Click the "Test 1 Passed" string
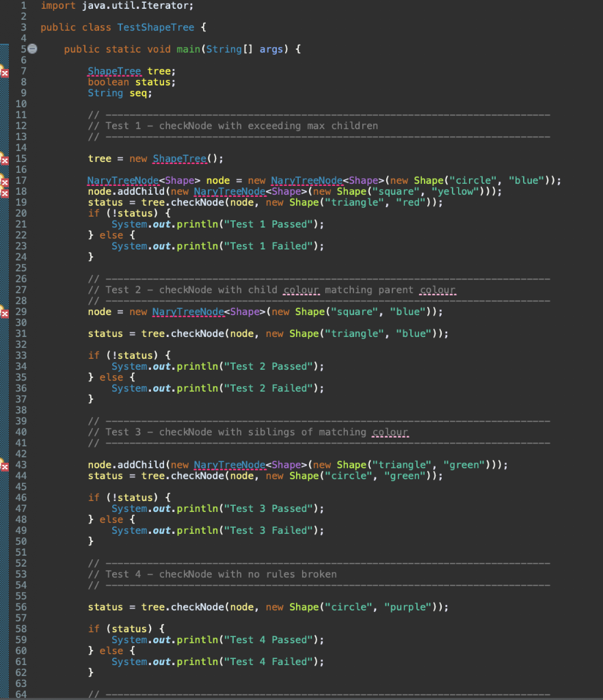This screenshot has width=603, height=700. [x=268, y=224]
